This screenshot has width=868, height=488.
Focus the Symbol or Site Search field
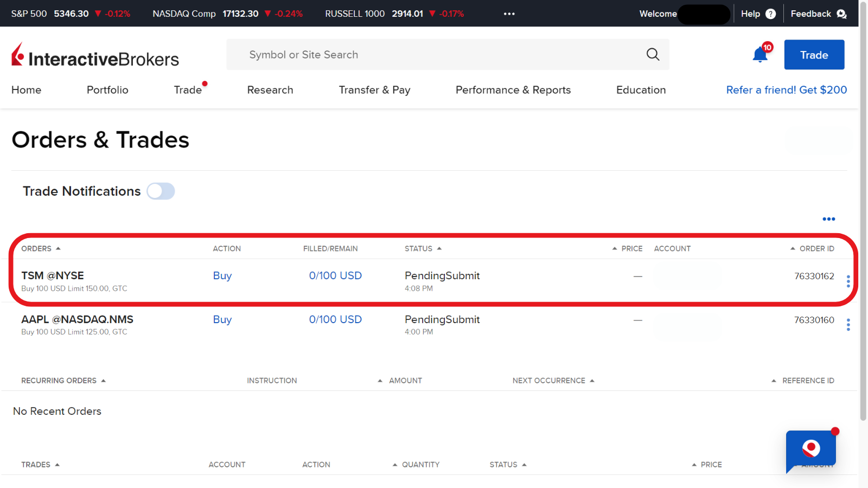[434, 55]
